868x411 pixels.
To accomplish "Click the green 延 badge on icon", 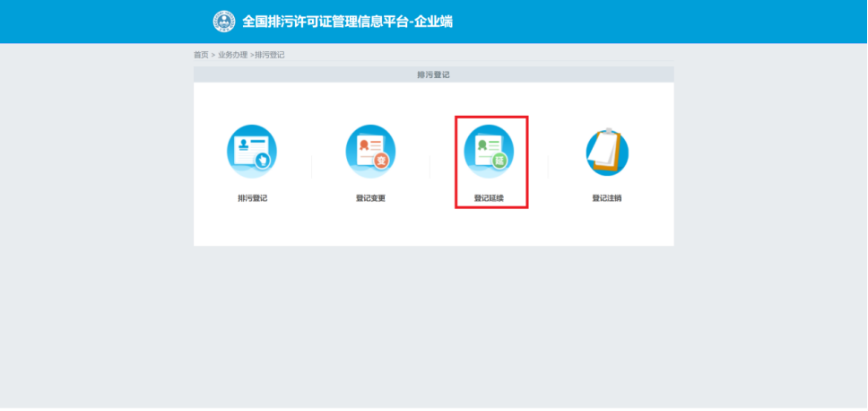I will click(499, 162).
